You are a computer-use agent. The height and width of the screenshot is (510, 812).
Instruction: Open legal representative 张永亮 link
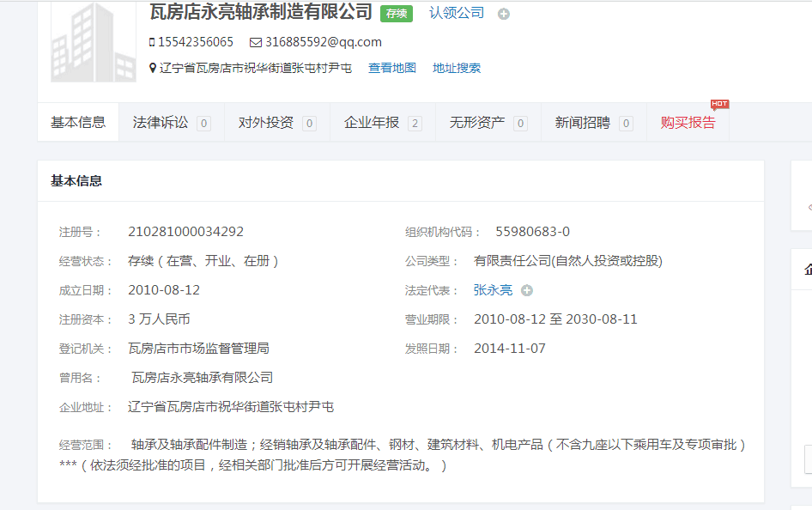[493, 290]
